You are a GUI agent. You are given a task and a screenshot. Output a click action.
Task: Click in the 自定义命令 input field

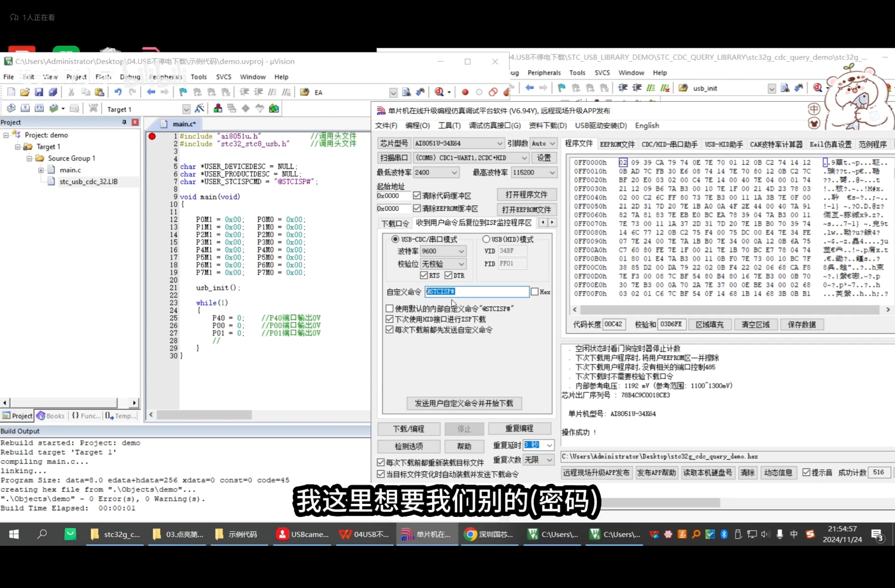[489, 292]
